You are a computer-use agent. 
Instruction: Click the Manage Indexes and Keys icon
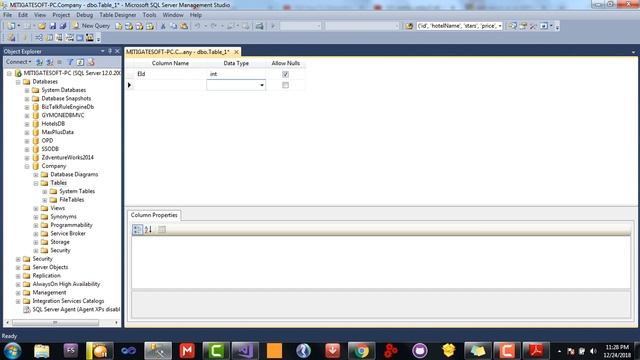tap(49, 38)
